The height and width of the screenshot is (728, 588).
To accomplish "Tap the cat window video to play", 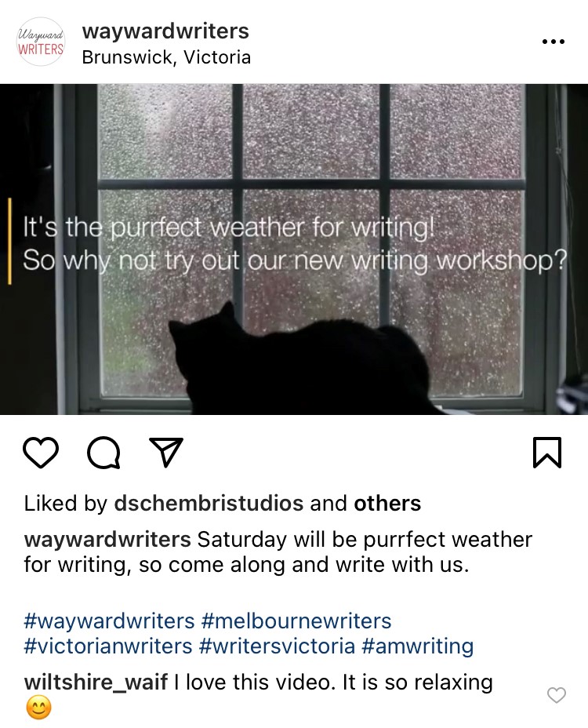I will tap(294, 249).
